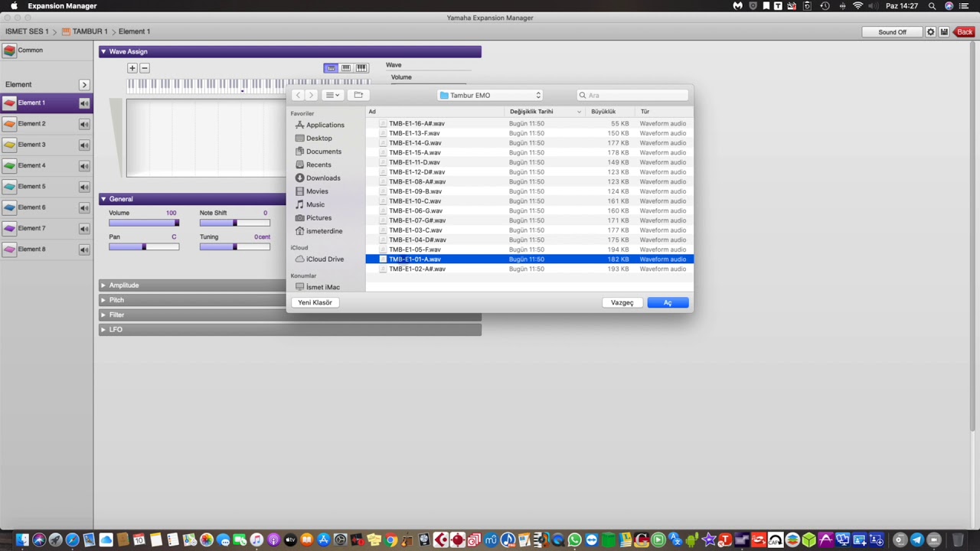The width and height of the screenshot is (980, 551).
Task: Select the large keyboard view icon
Action: tap(361, 68)
